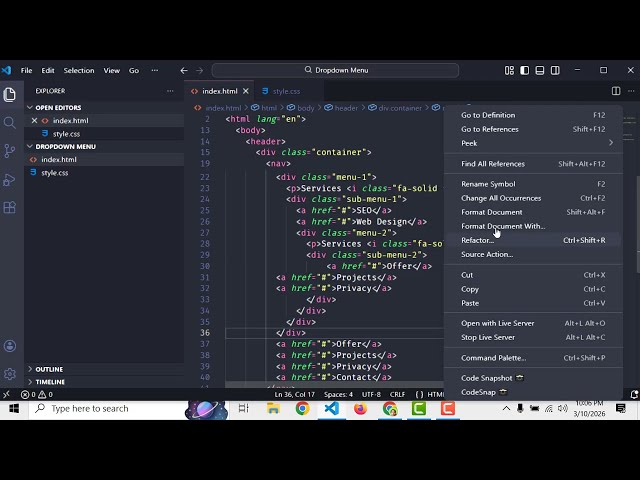Viewport: 640px width, 480px height.
Task: Open the View menu
Action: (x=111, y=70)
